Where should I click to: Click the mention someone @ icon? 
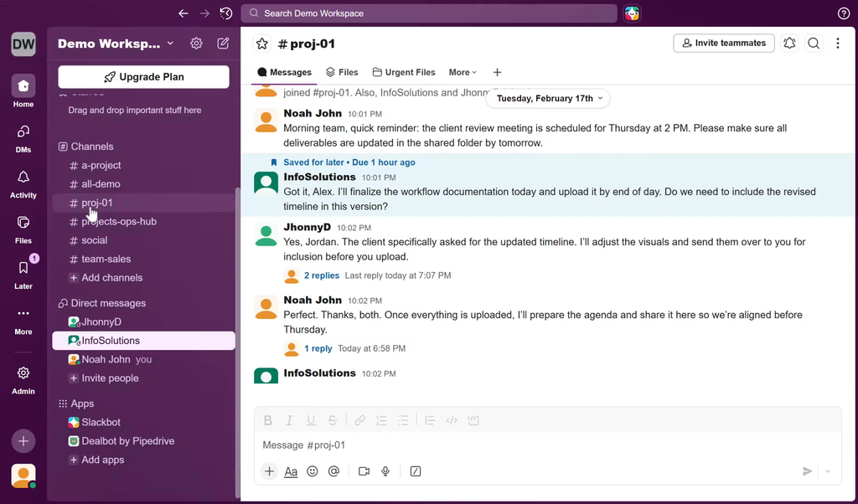tap(333, 471)
